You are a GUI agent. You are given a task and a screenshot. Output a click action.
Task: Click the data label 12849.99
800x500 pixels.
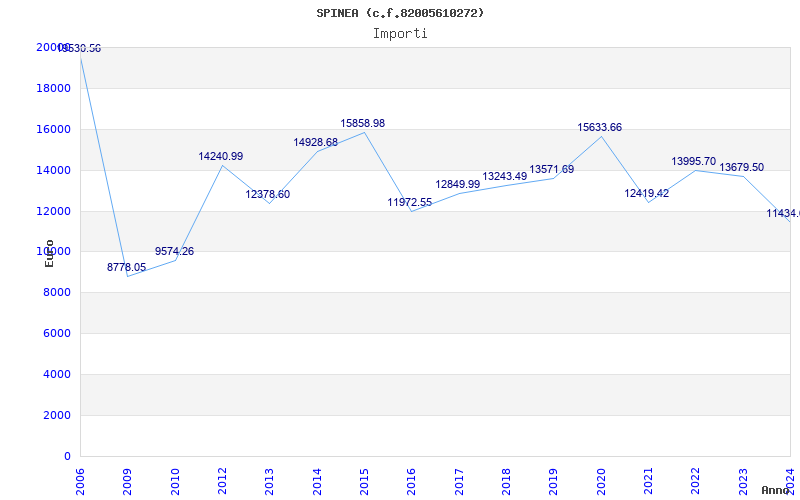click(x=458, y=184)
